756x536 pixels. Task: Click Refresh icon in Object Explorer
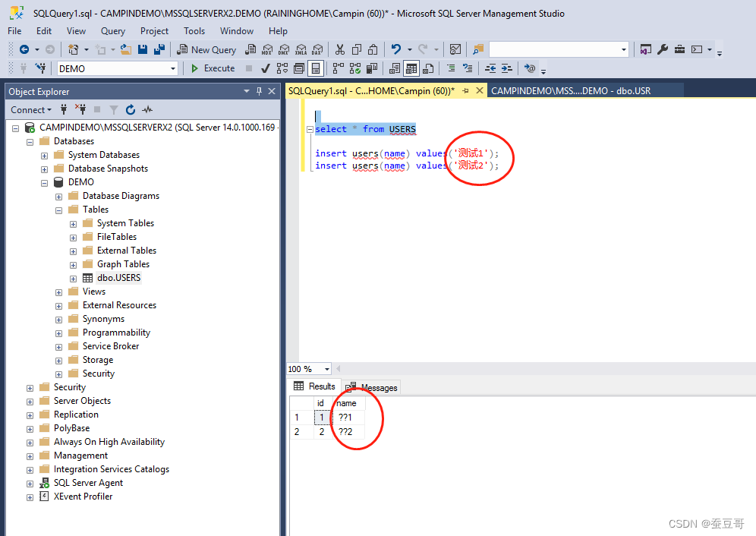tap(131, 110)
